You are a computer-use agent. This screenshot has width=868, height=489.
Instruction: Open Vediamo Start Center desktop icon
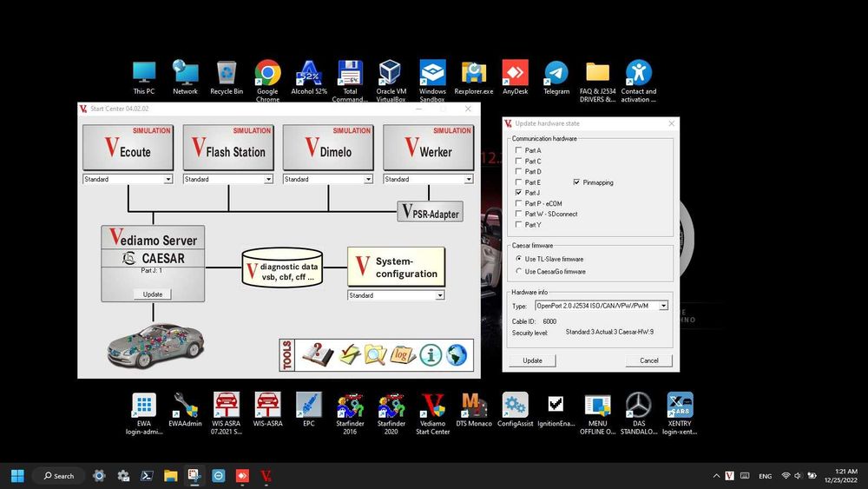click(432, 413)
